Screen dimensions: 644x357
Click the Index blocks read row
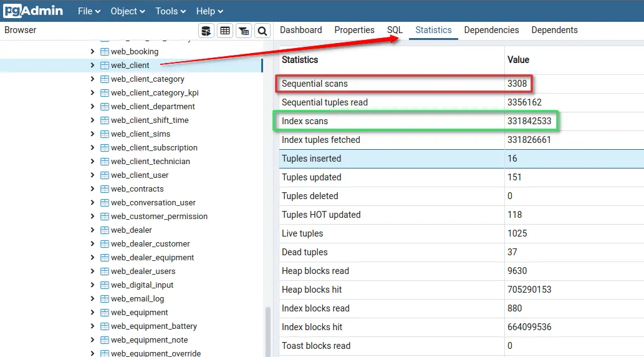click(461, 308)
